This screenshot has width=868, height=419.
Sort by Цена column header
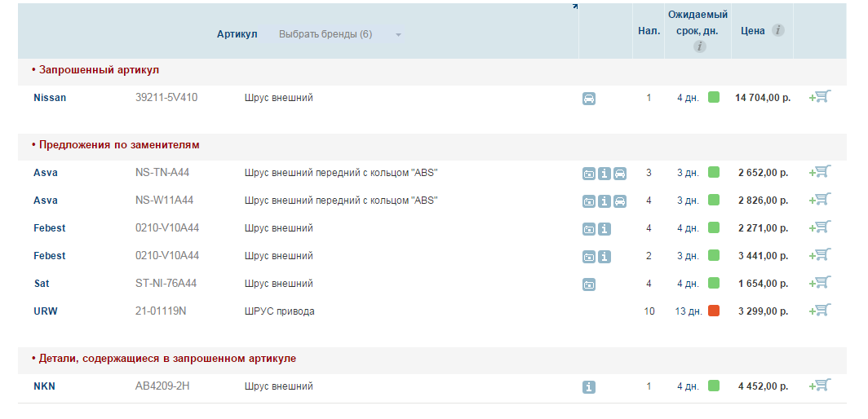coord(753,31)
